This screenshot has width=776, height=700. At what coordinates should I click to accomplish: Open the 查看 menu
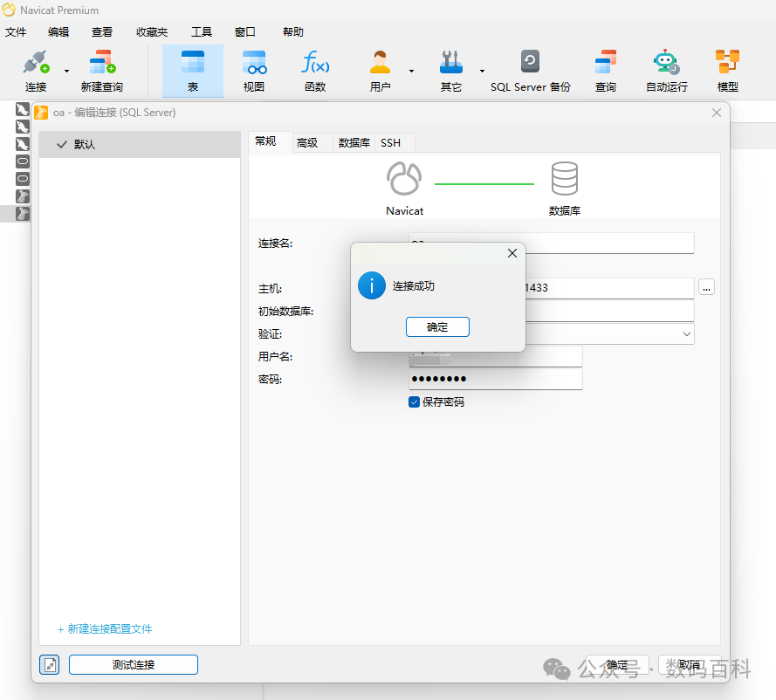point(102,32)
